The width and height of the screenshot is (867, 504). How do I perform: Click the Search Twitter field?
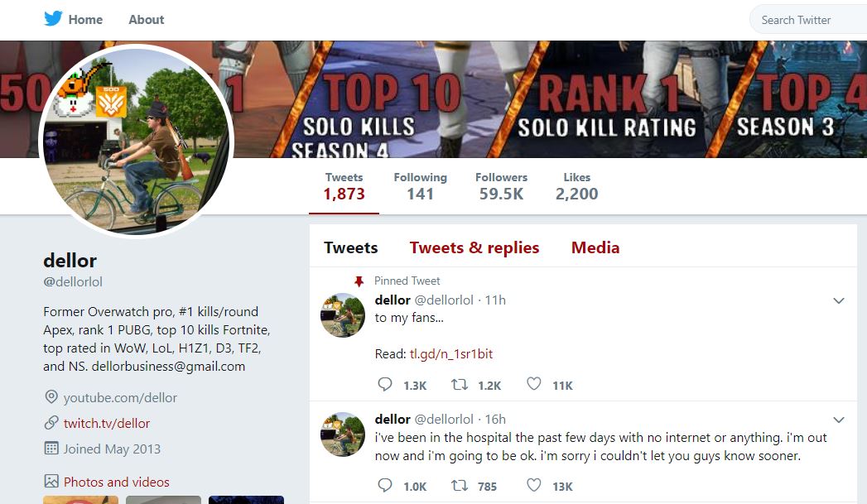807,20
